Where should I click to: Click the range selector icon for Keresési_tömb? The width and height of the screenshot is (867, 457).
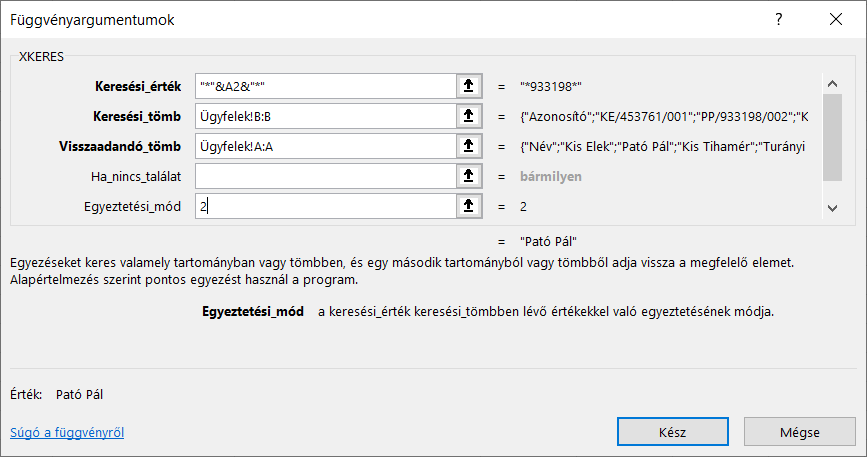pos(467,117)
